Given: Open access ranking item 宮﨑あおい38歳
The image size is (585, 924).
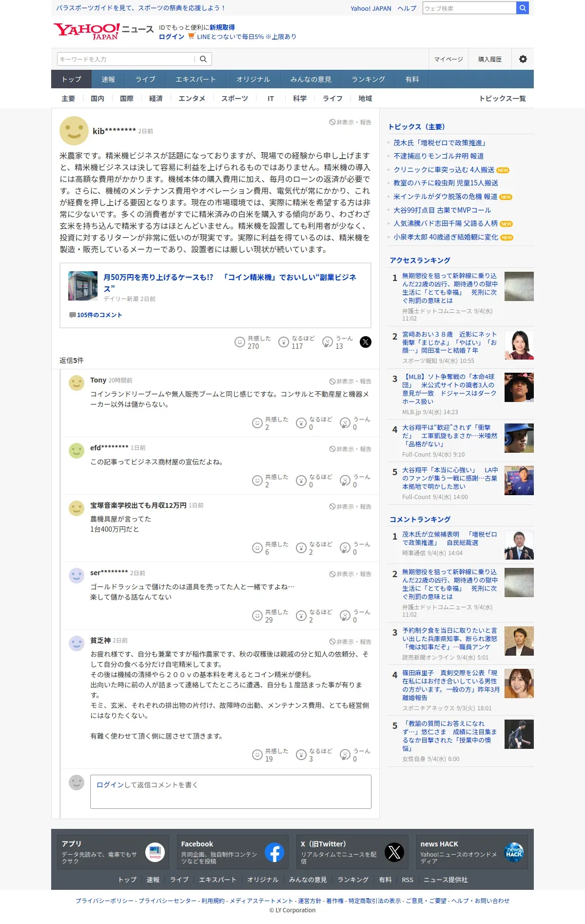Looking at the screenshot, I should [x=449, y=342].
